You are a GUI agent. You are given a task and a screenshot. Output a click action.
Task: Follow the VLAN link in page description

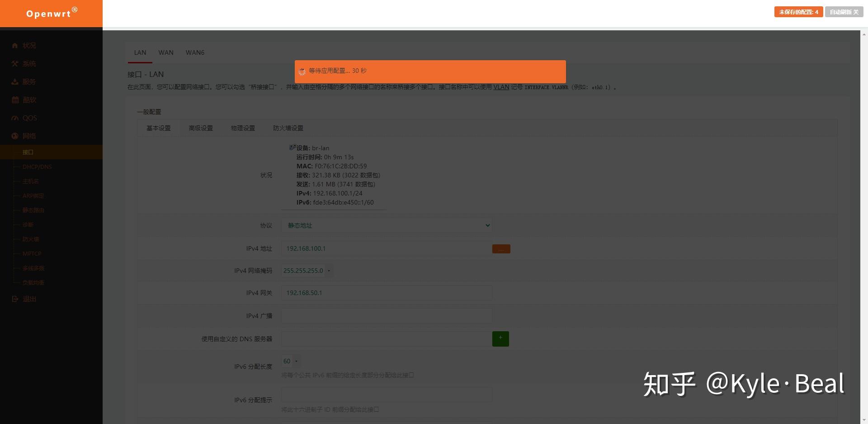(501, 87)
